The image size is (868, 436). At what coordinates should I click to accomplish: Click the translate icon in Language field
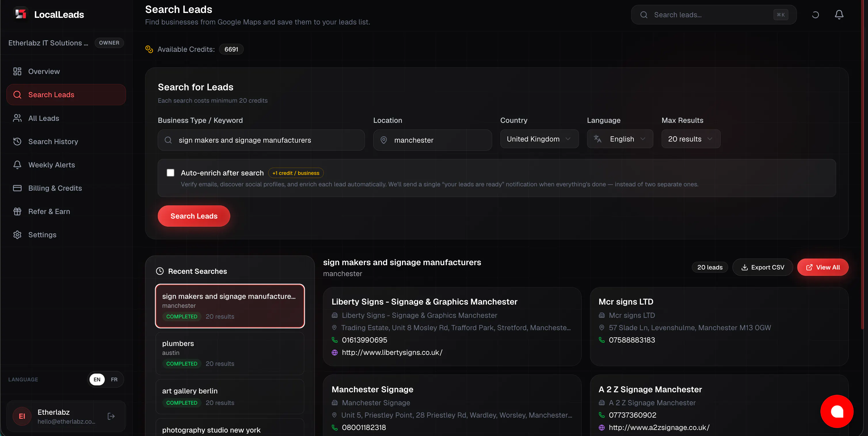point(598,139)
